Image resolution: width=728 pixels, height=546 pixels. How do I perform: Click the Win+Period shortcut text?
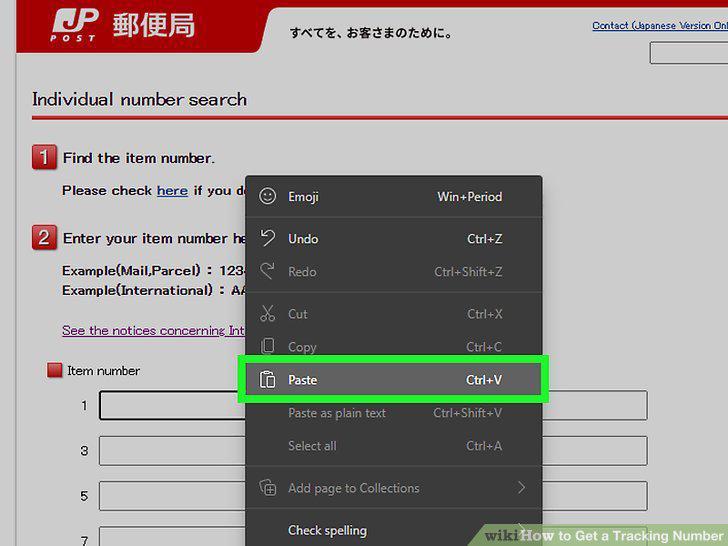tap(469, 197)
